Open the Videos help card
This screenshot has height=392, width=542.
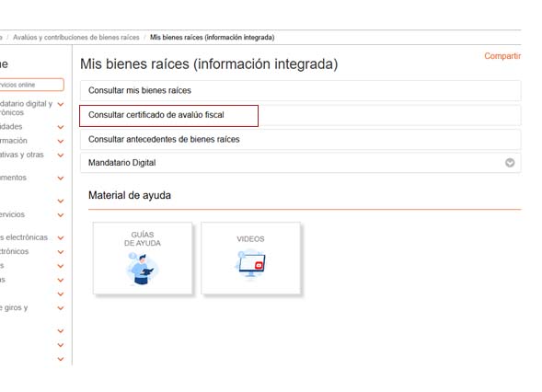(250, 259)
